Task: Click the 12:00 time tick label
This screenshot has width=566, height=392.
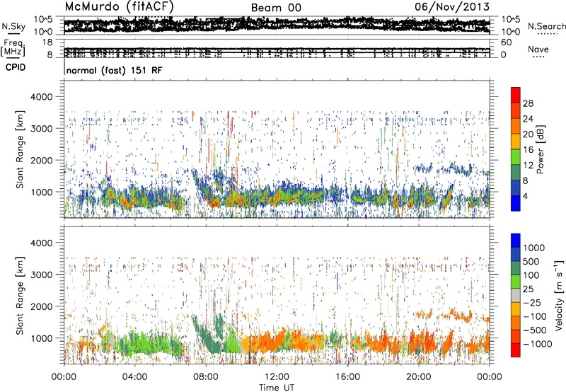Action: pyautogui.click(x=277, y=377)
